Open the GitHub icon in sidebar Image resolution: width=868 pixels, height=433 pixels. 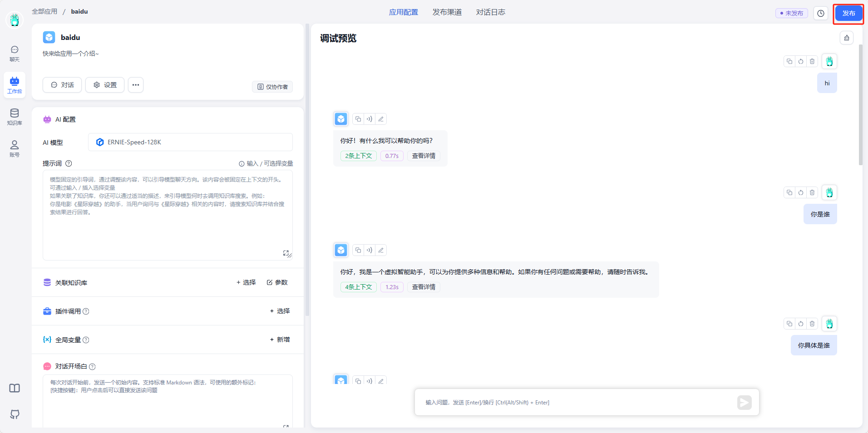15,414
